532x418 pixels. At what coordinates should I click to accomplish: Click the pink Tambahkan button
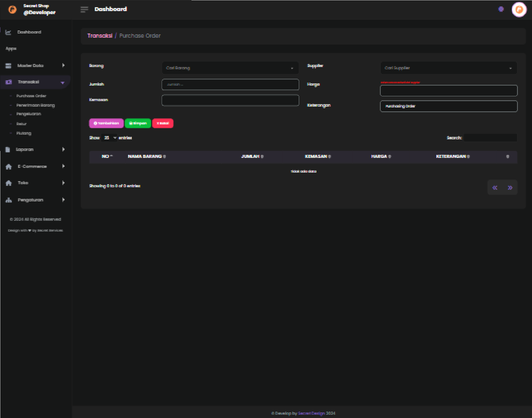(x=106, y=123)
